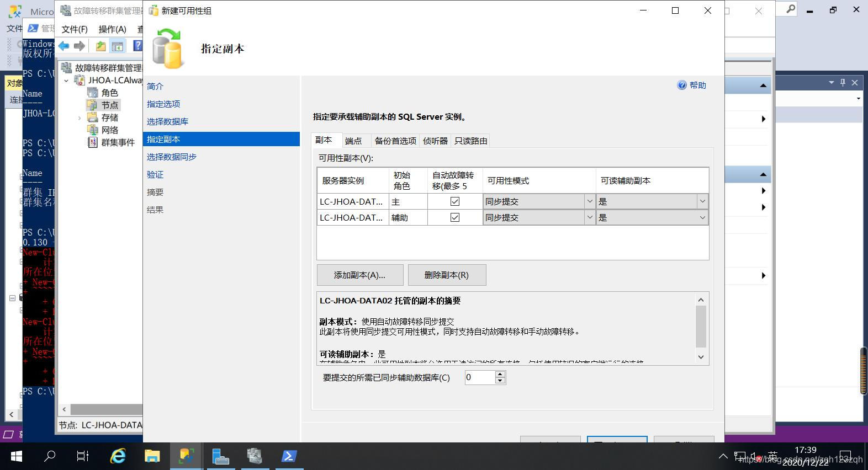
Task: Expand the 存储 tree node
Action: point(79,117)
